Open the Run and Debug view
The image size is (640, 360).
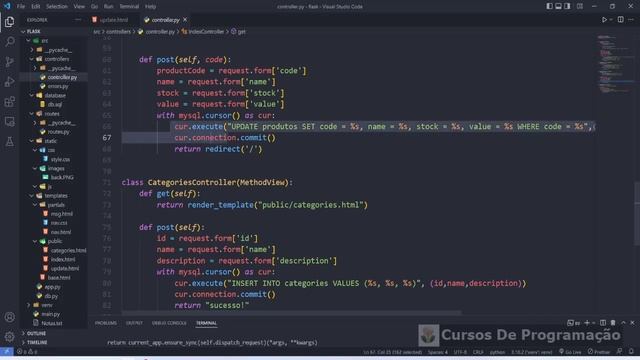coord(9,82)
